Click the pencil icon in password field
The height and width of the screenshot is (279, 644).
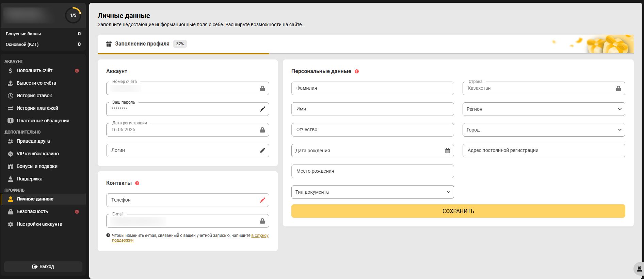point(262,109)
